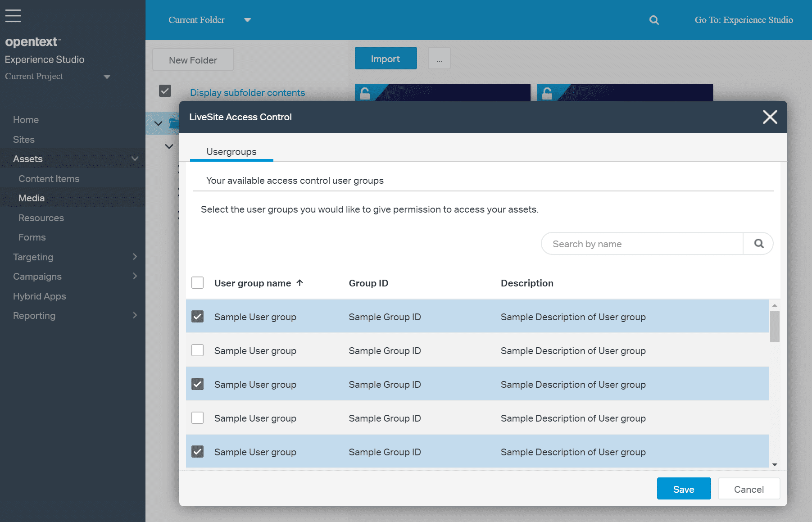Expand the Current Project dropdown
This screenshot has width=812, height=522.
(x=107, y=77)
